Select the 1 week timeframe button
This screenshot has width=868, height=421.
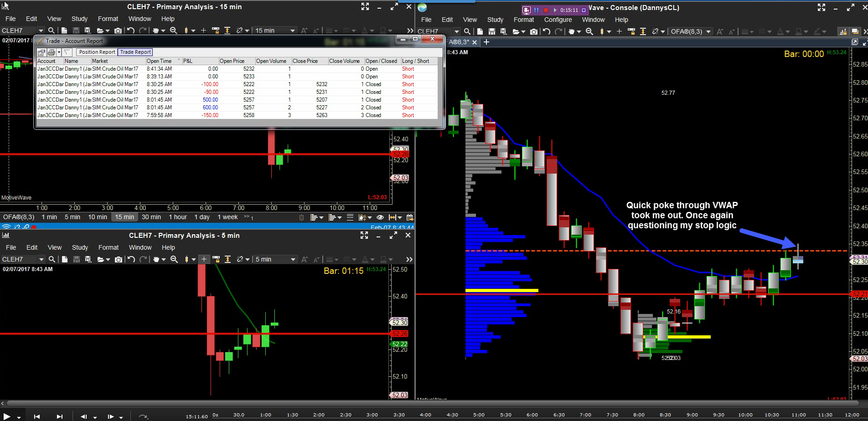pyautogui.click(x=227, y=217)
